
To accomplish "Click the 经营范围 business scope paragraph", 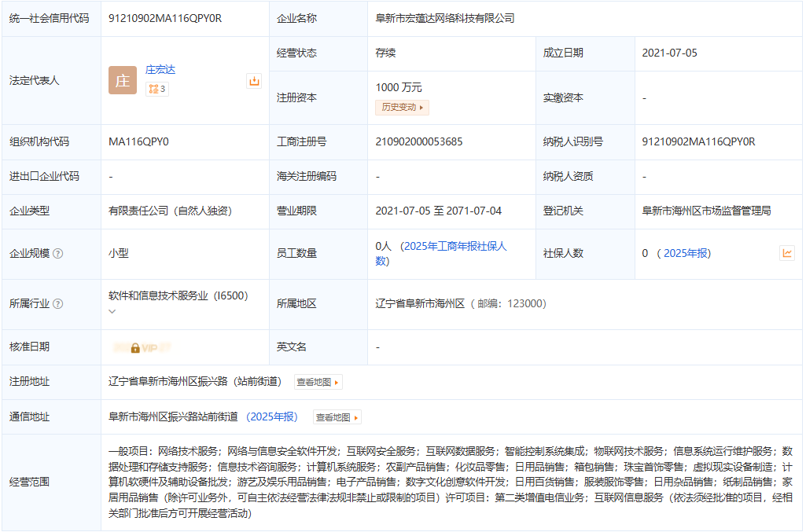I will pyautogui.click(x=451, y=482).
